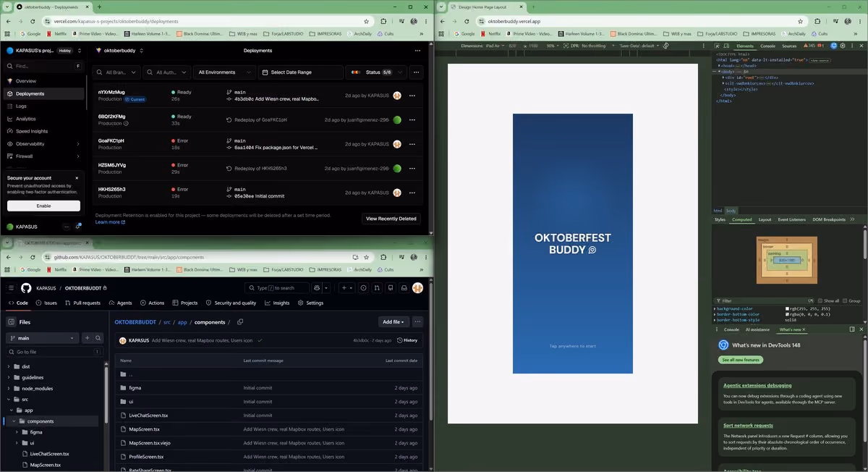Open the figma folder in the file table
Screen dimensions: 868x472
pyautogui.click(x=135, y=388)
